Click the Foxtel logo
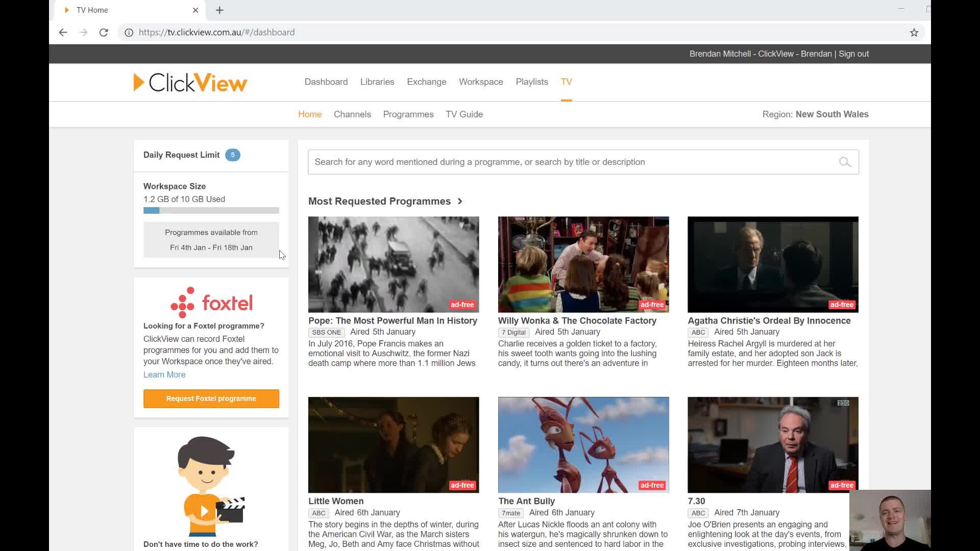The height and width of the screenshot is (551, 980). (x=211, y=302)
